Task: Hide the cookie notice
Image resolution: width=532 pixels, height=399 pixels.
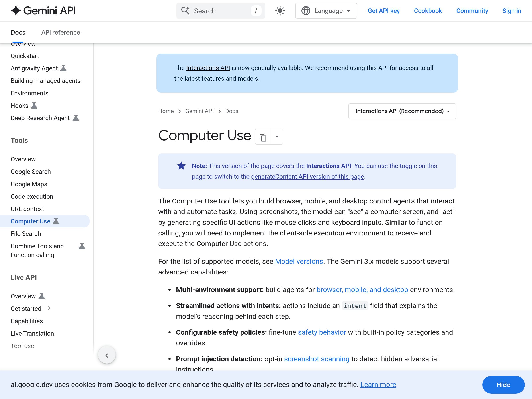Action: 503,385
